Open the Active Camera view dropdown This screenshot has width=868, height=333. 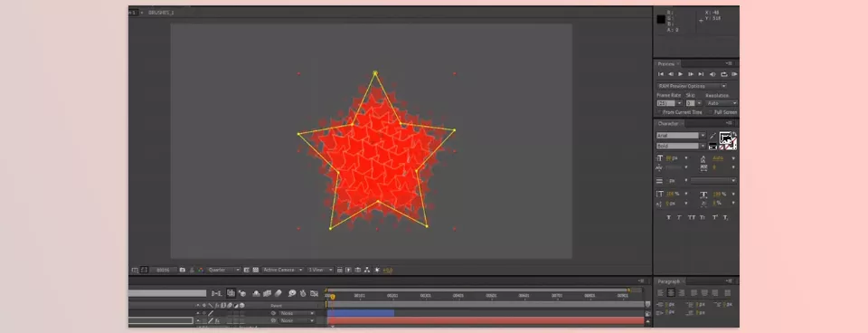tap(283, 270)
